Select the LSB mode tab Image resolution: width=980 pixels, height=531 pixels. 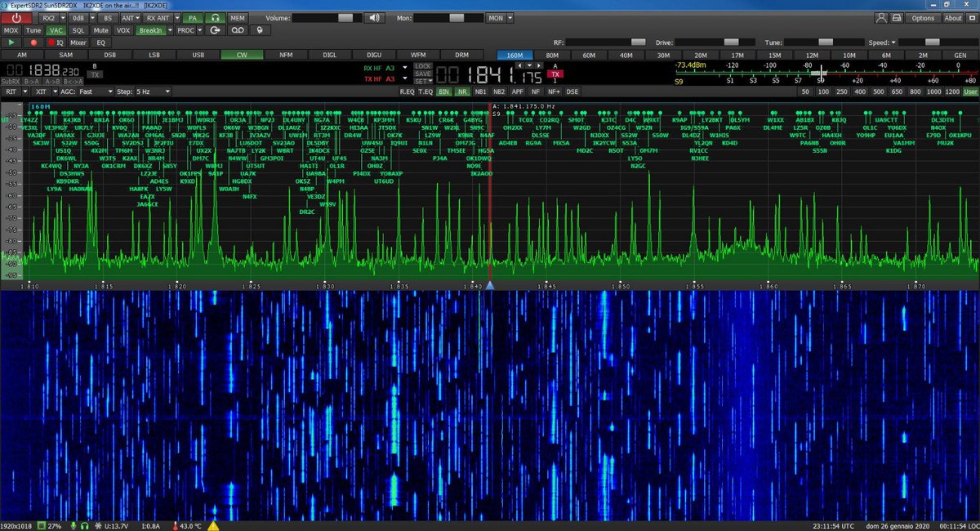(x=154, y=55)
